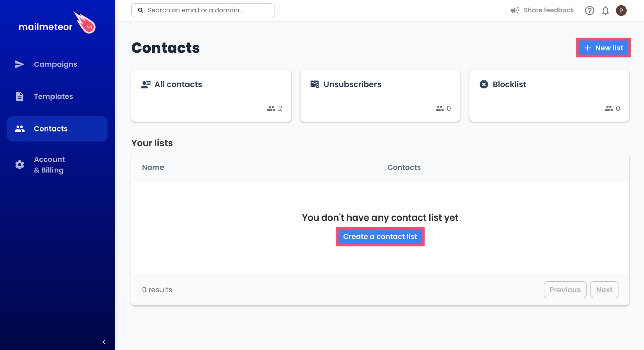Click the mailmeteor logo
This screenshot has height=350, width=644.
[57, 23]
